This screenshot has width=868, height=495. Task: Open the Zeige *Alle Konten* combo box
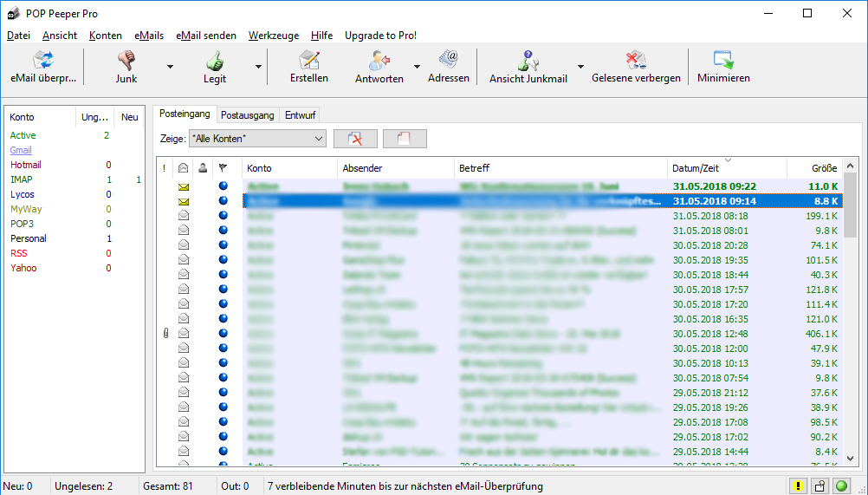257,139
